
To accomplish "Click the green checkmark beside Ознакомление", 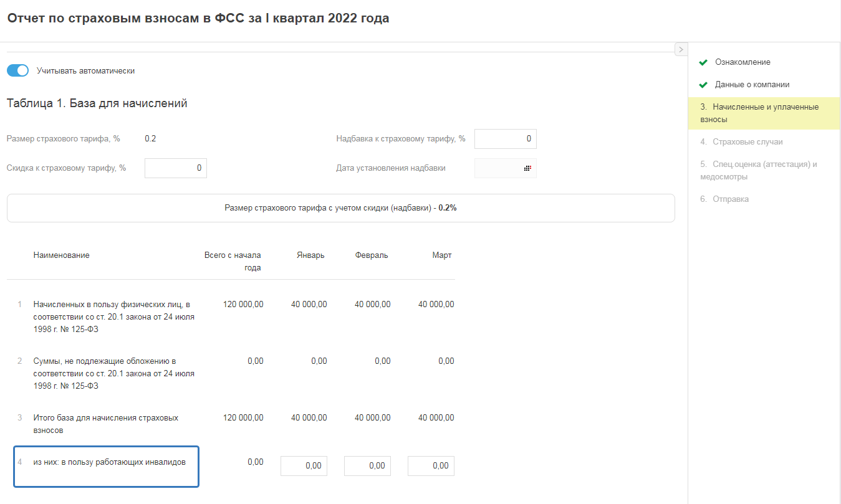I will pyautogui.click(x=703, y=63).
